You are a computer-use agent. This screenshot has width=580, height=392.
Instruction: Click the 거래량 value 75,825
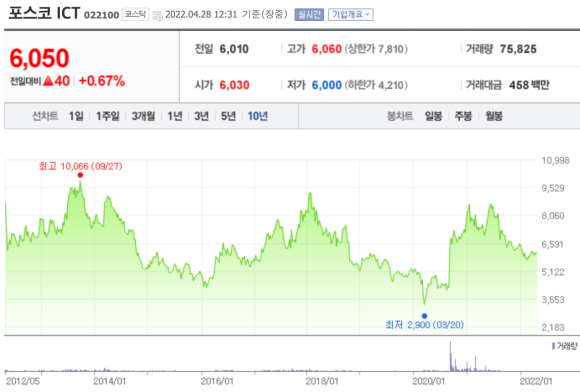click(x=518, y=49)
